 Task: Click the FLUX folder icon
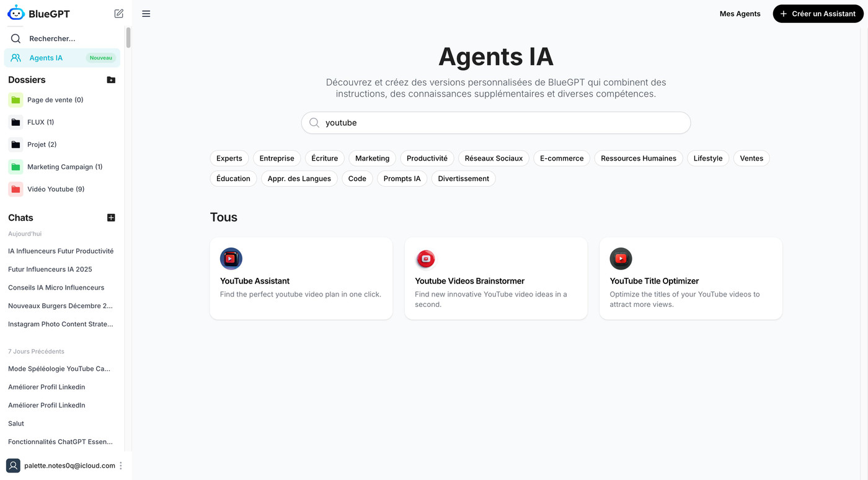pyautogui.click(x=15, y=122)
